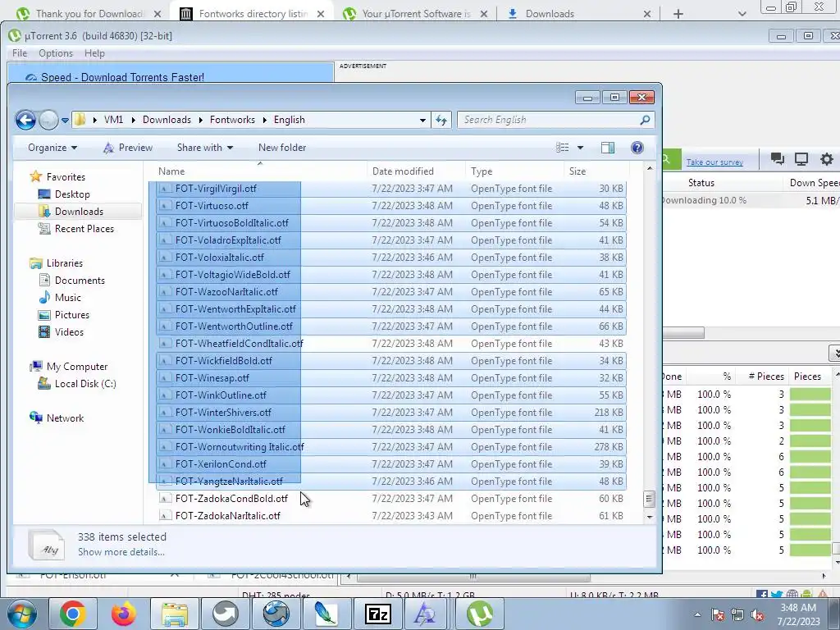
Task: Open the Share with dropdown
Action: 204,148
